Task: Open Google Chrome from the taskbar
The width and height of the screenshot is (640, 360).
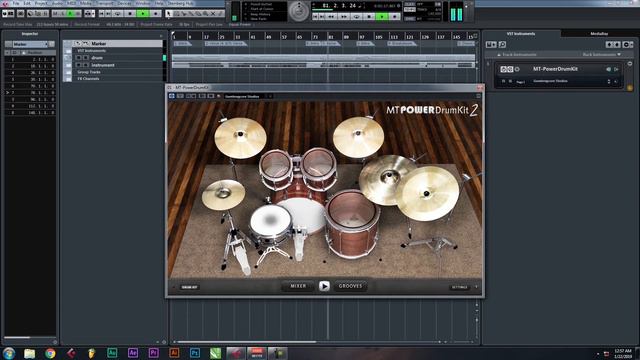Action: 50,353
